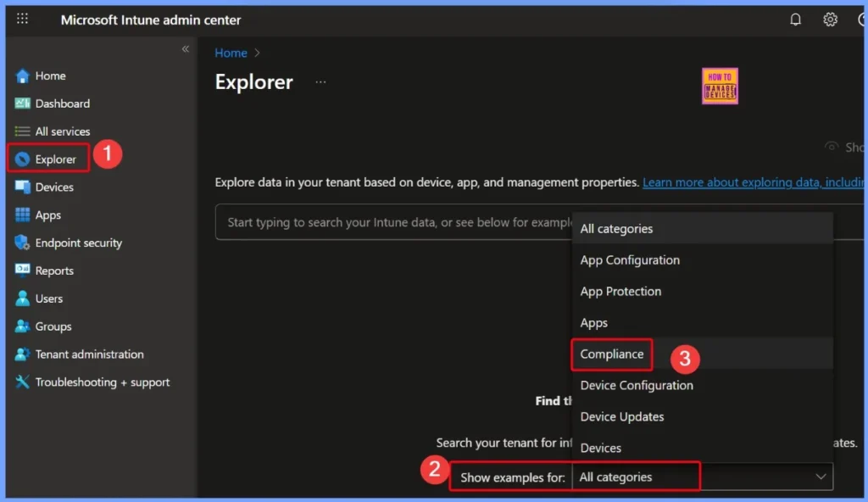868x502 pixels.
Task: Click the All services icon
Action: coord(22,131)
